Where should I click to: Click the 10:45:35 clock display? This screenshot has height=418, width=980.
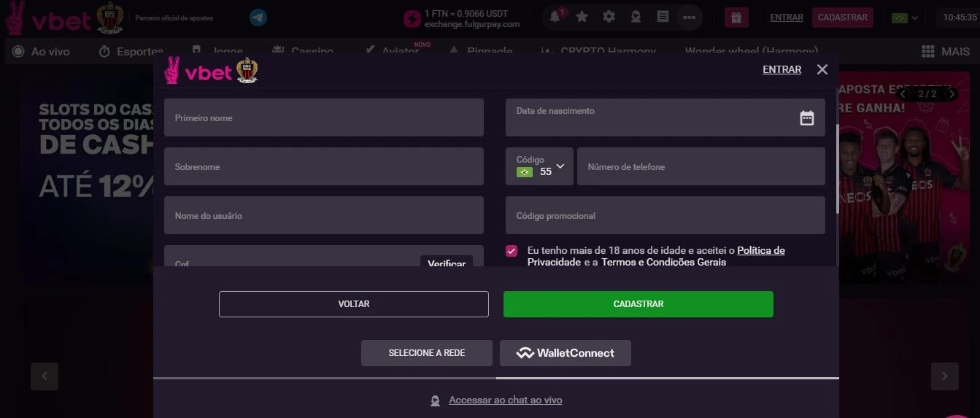[960, 18]
